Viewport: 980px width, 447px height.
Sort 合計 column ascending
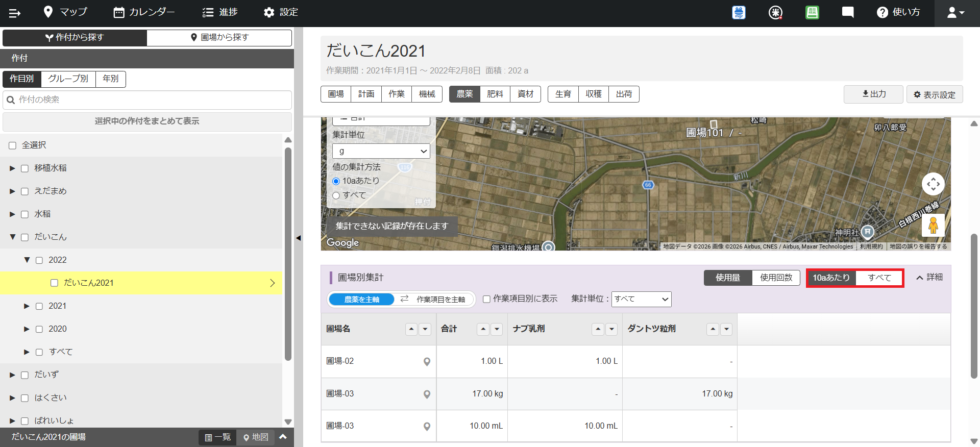click(483, 329)
